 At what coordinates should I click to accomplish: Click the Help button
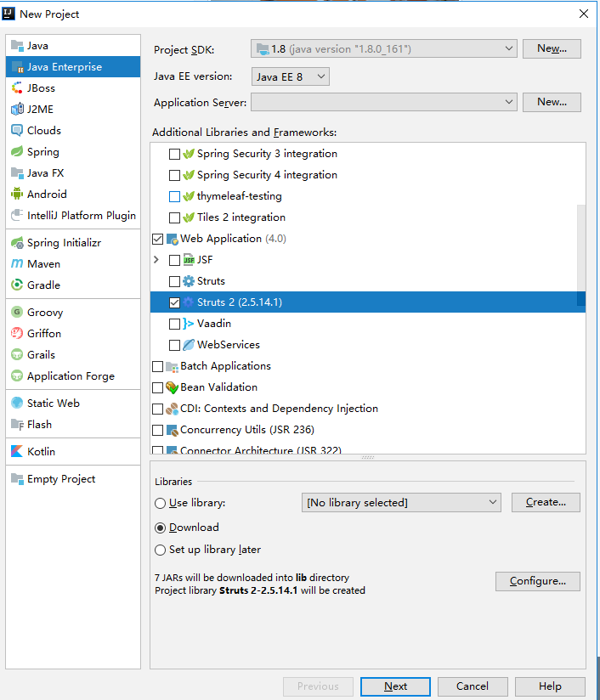pyautogui.click(x=550, y=686)
